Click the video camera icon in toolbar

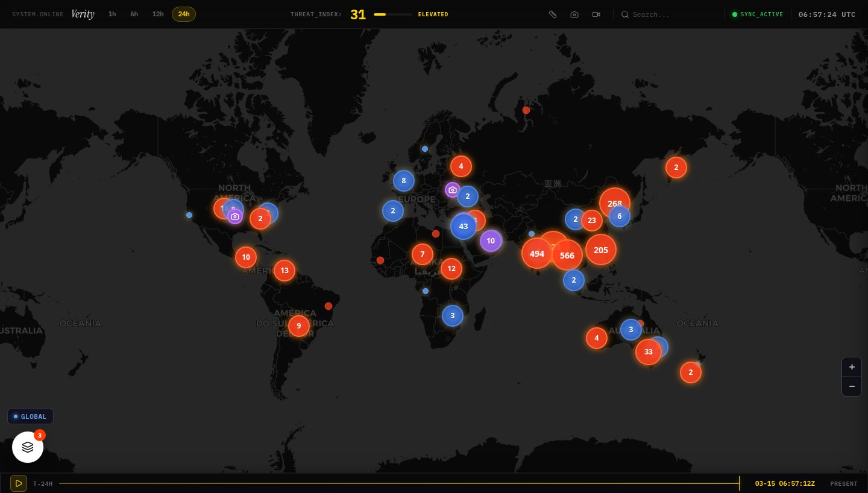coord(596,14)
